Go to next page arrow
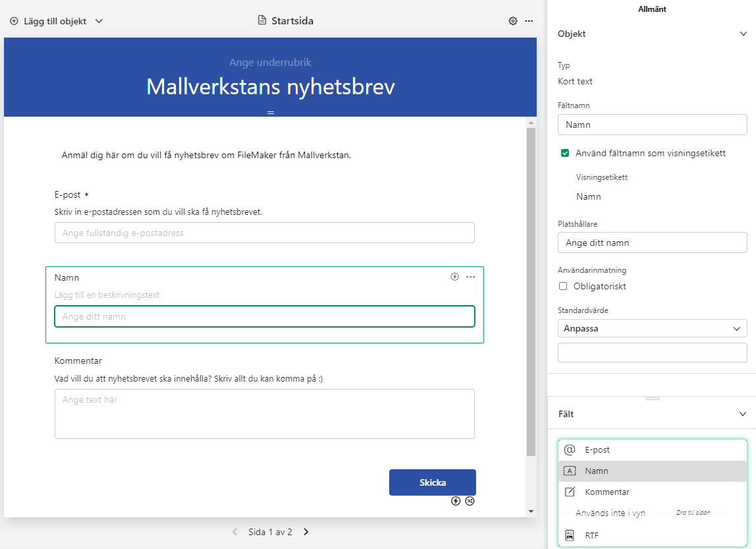756x549 pixels. point(306,532)
